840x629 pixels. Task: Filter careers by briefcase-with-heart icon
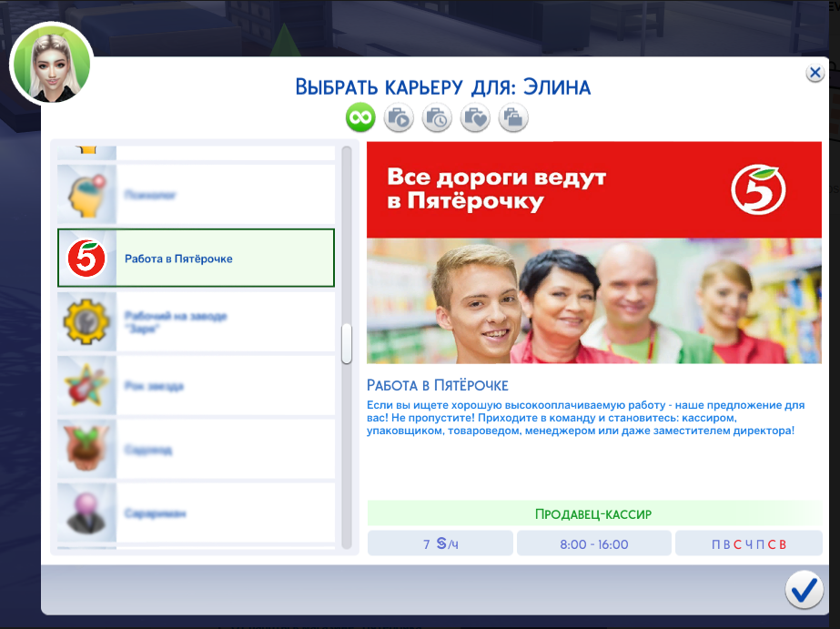coord(475,117)
